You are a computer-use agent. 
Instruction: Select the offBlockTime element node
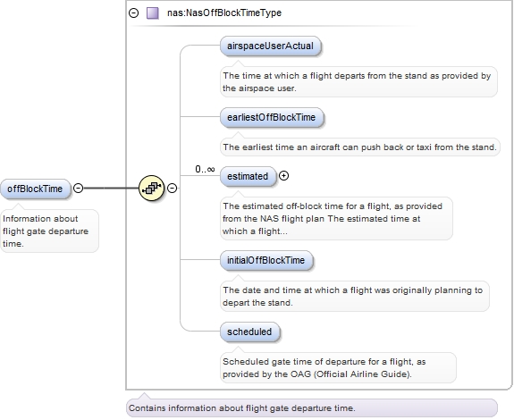point(35,189)
